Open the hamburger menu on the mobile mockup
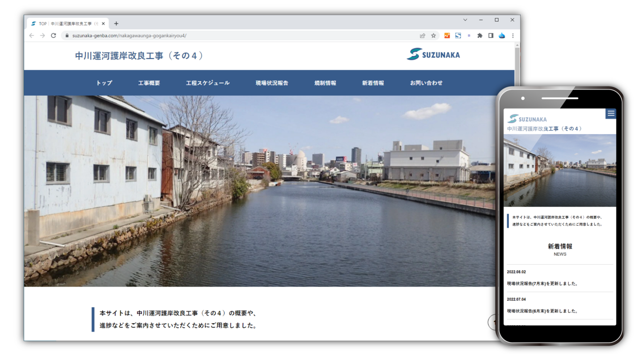 point(611,114)
